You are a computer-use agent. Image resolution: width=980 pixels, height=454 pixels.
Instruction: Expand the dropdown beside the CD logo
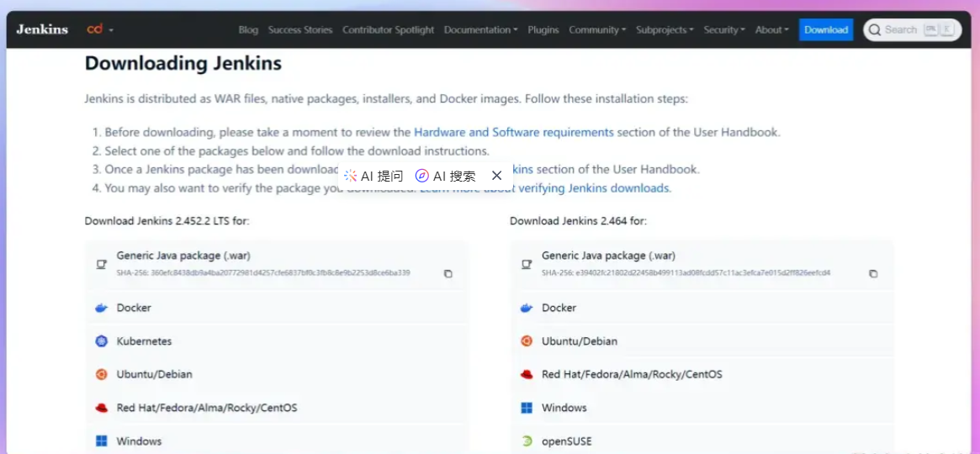[x=111, y=30]
